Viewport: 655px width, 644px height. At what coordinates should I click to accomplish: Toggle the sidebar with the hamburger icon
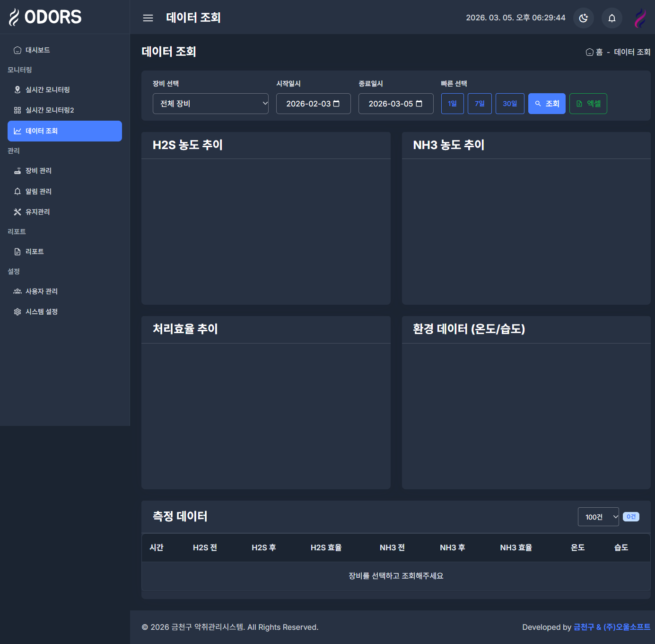[x=148, y=18]
